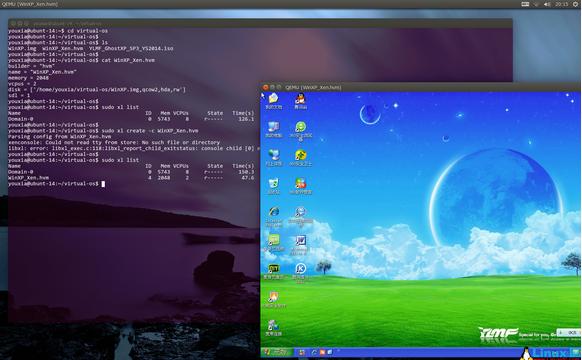
Task: Click 'WinXP.img' in the ls output
Action: point(22,48)
